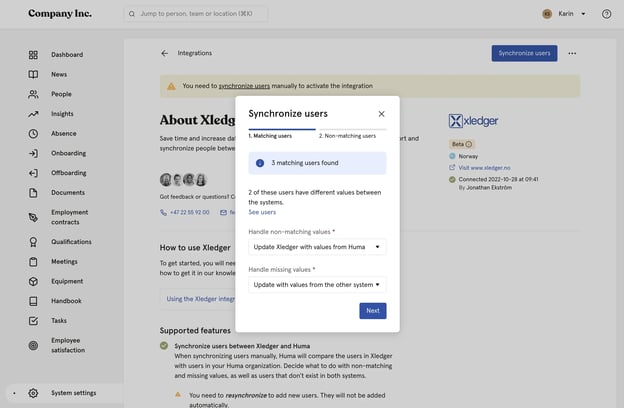This screenshot has width=624, height=408.
Task: Click the help question mark icon
Action: [x=606, y=14]
